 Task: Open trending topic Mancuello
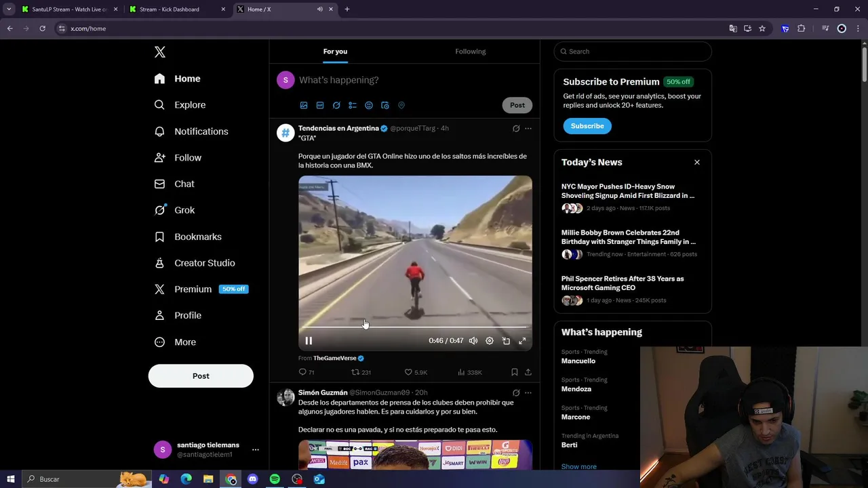(578, 361)
